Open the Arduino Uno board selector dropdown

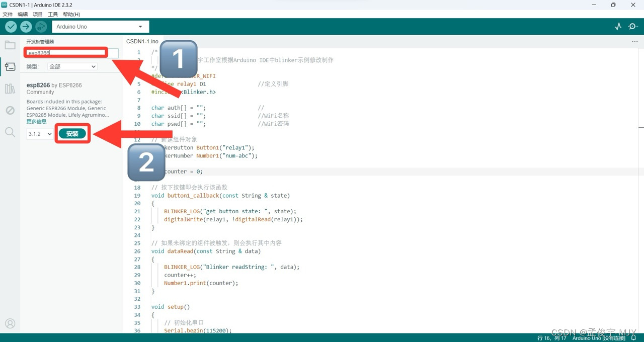click(x=101, y=27)
